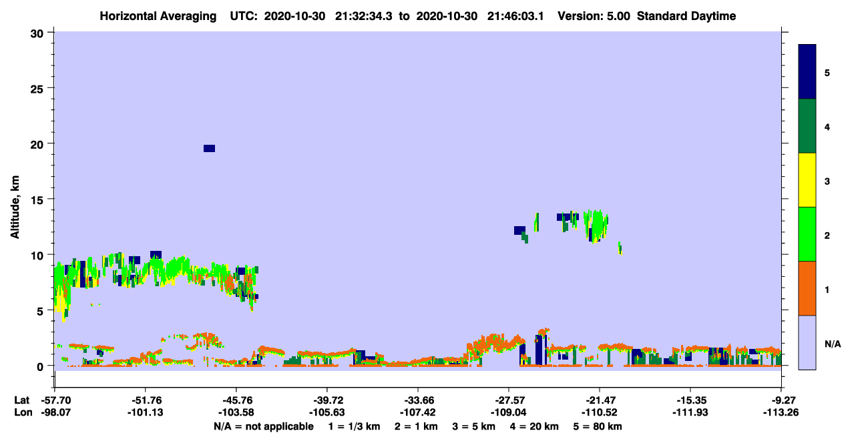The image size is (868, 445).
Task: Click the longitude value -107.42
Action: pyautogui.click(x=418, y=412)
